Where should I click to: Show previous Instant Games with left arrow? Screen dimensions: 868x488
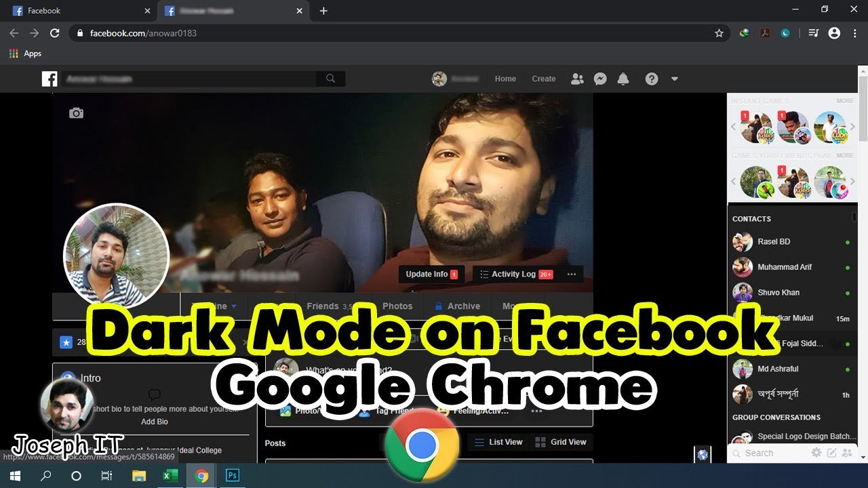[733, 127]
